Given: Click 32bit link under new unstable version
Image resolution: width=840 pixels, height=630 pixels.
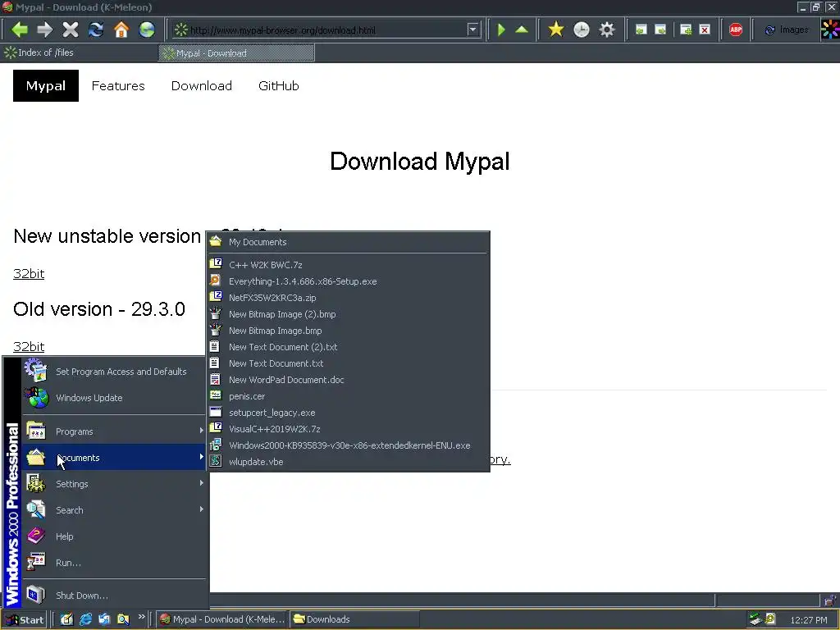Looking at the screenshot, I should pos(29,274).
